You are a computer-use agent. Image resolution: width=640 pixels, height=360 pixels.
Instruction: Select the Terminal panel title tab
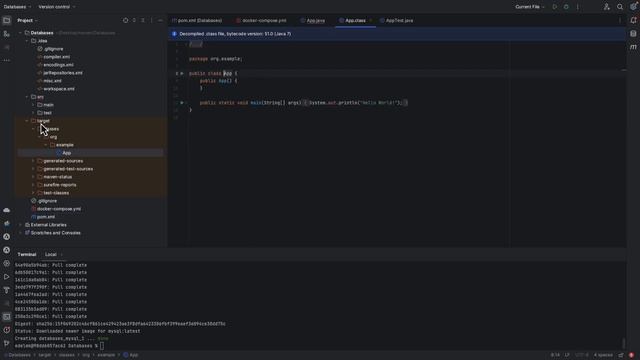[x=27, y=255]
